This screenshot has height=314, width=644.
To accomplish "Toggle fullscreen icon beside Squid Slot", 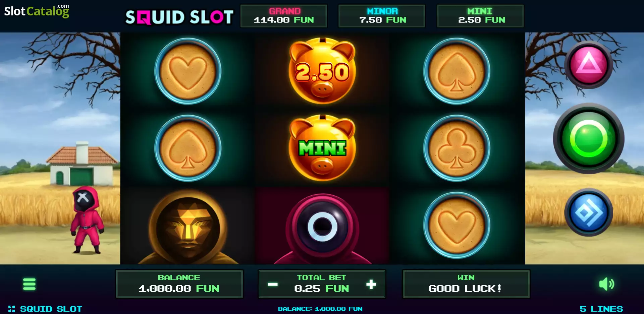I will [x=11, y=309].
